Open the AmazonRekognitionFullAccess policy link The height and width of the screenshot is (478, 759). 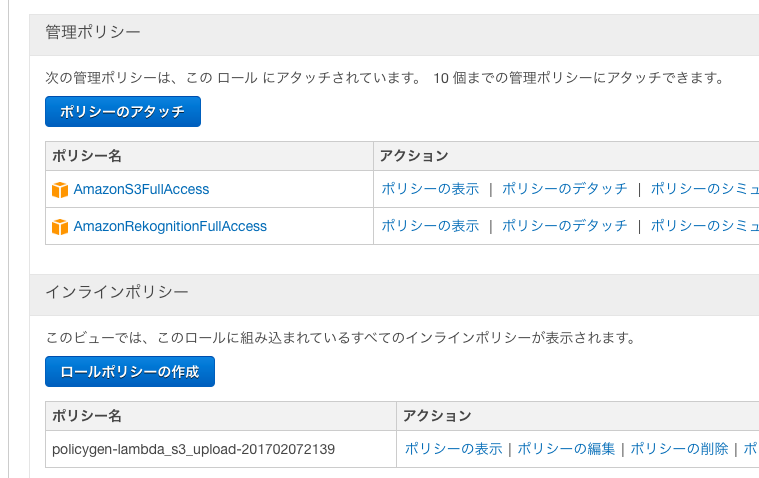click(x=170, y=226)
